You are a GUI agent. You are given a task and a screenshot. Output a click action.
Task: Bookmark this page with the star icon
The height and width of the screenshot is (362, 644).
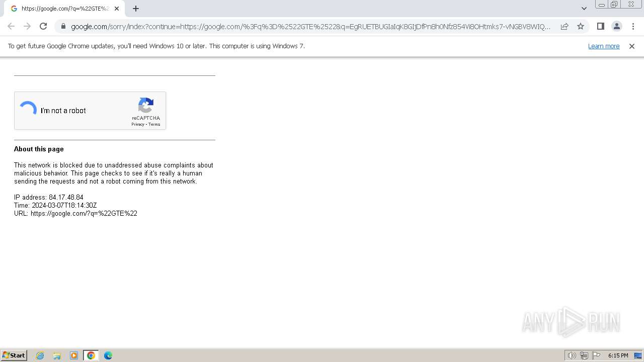[x=581, y=26]
